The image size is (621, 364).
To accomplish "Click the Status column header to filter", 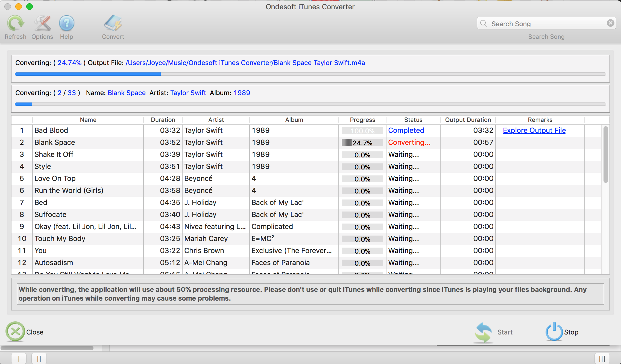I will 412,120.
